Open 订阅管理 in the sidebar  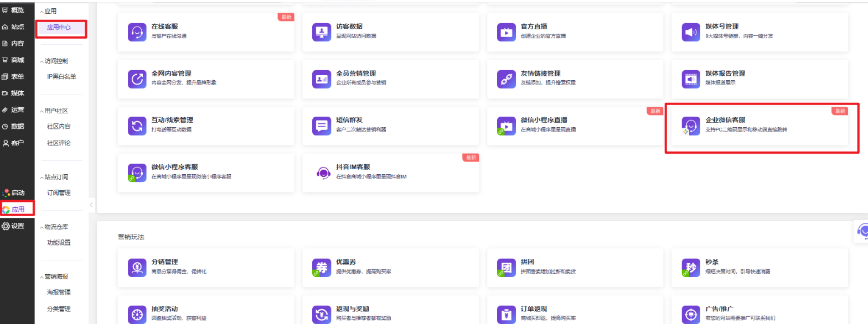tap(59, 193)
